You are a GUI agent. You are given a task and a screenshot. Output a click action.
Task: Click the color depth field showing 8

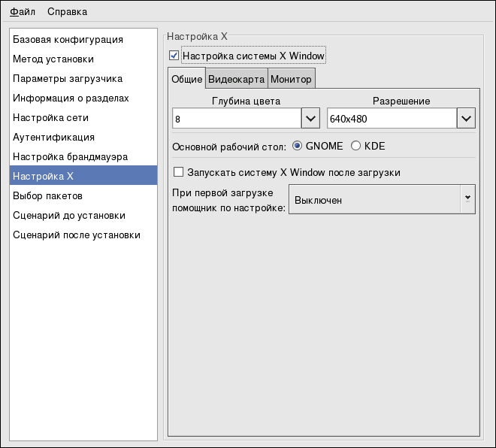click(x=236, y=119)
